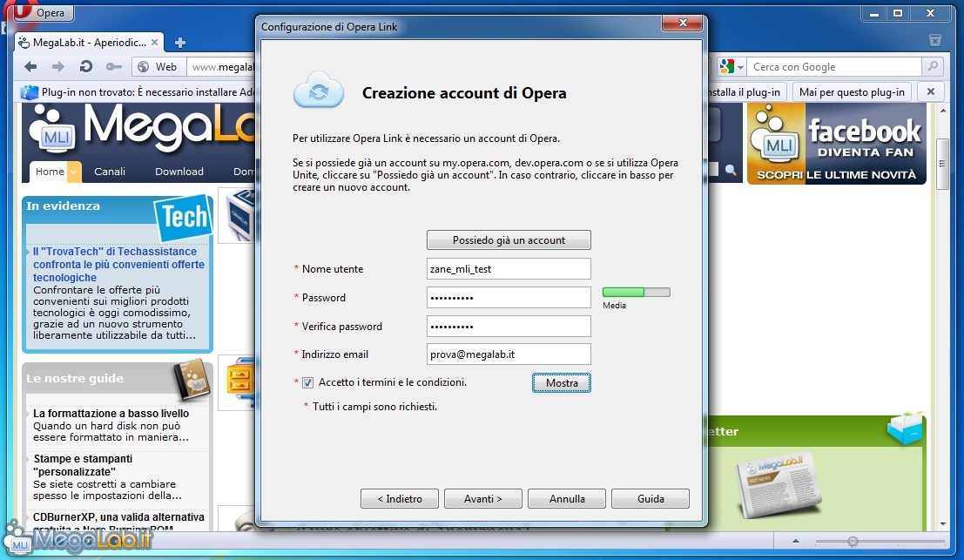Click the MegaLab MLI logo
964x560 pixels.
[53, 130]
